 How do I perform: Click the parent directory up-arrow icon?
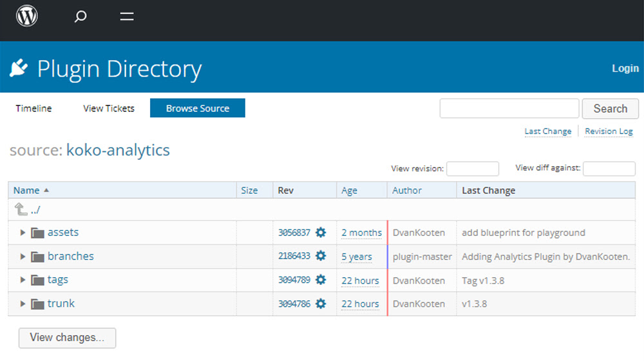pos(21,210)
